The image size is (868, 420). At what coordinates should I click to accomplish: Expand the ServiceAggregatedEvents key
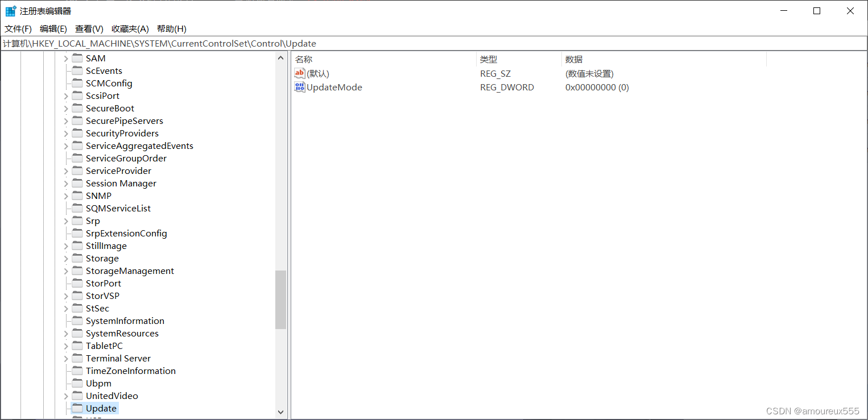click(x=65, y=146)
